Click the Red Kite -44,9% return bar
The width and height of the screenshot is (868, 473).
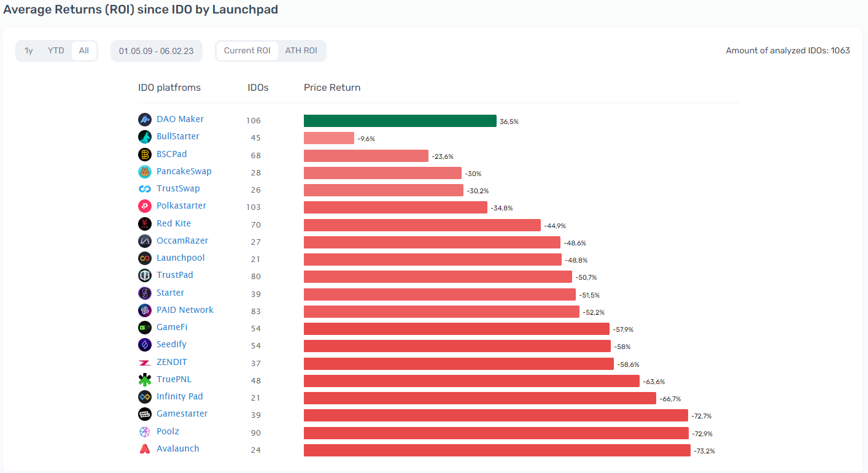click(422, 225)
